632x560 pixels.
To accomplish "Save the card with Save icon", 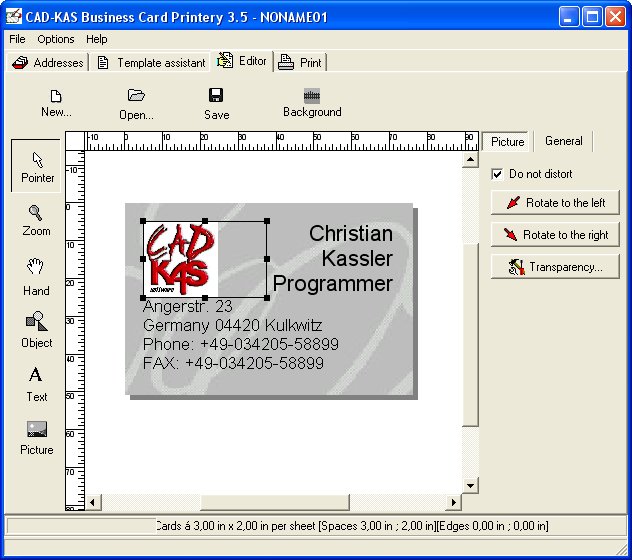I will point(216,103).
